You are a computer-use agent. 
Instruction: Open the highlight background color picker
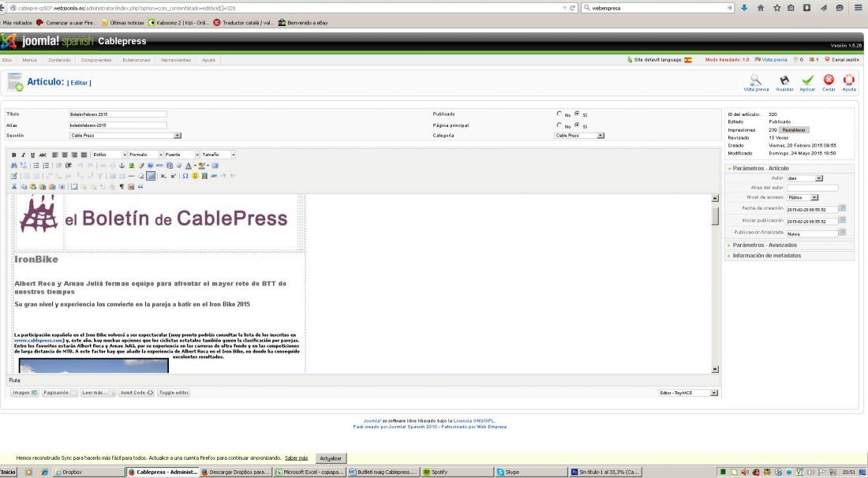point(201,166)
